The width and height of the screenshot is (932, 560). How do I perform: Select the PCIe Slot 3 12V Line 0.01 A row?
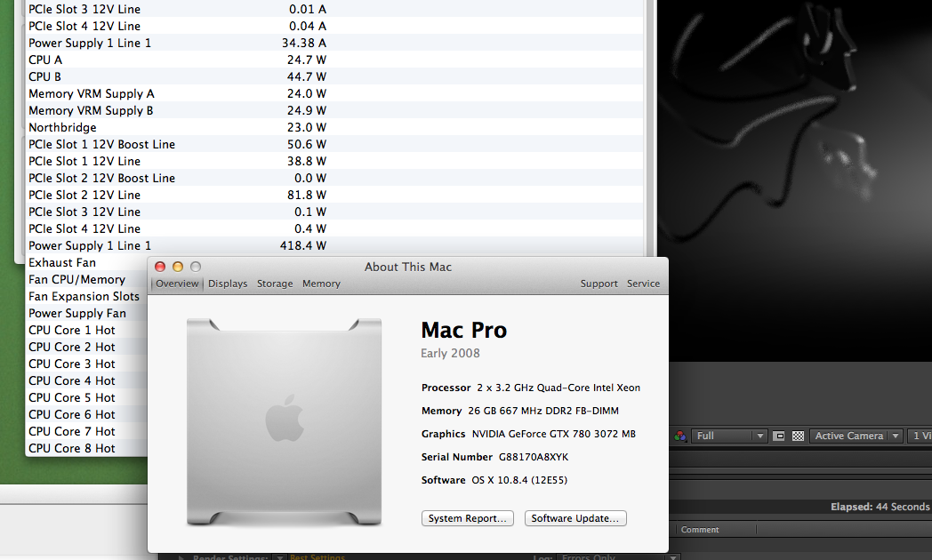[x=335, y=9]
